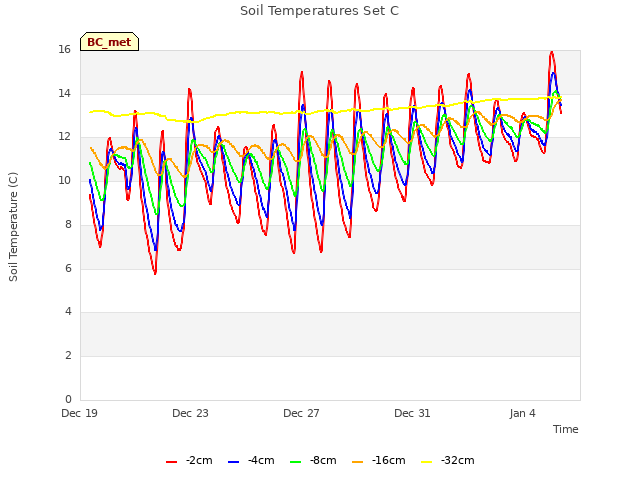Viewport: 640px width, 480px height.
Task: Click the 14 y-axis tick label
Action: pyautogui.click(x=64, y=93)
